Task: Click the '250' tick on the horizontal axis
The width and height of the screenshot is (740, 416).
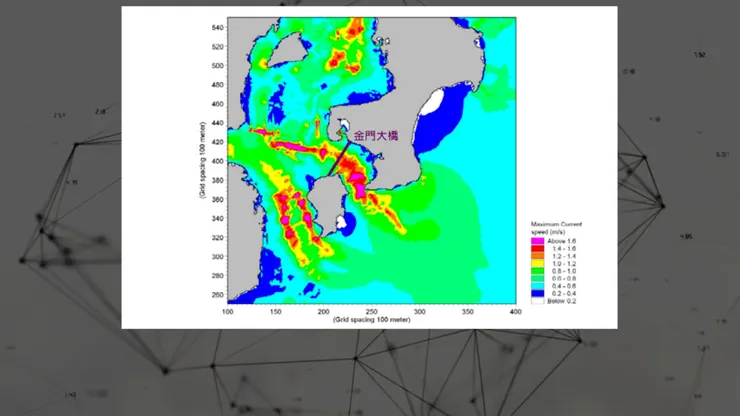Action: click(x=371, y=312)
